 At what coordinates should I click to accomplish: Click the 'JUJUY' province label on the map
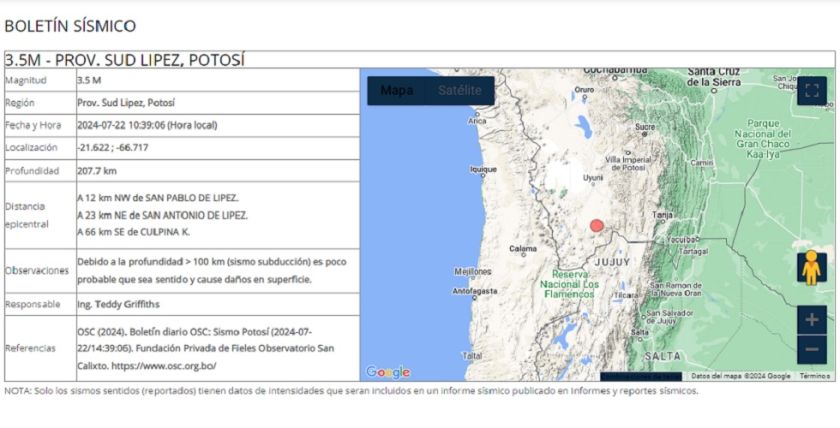[612, 262]
